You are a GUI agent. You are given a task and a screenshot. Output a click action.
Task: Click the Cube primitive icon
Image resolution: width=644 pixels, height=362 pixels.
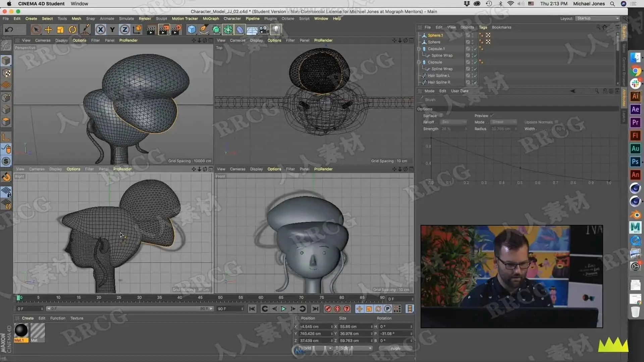192,30
